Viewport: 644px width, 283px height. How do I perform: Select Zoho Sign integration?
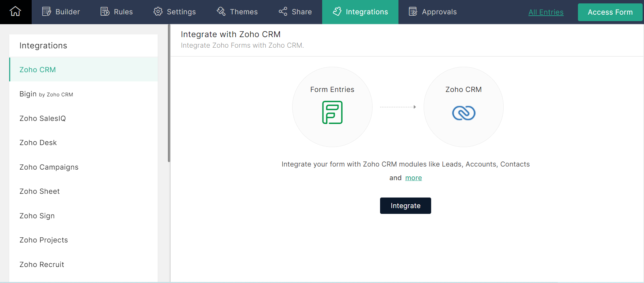pyautogui.click(x=83, y=216)
